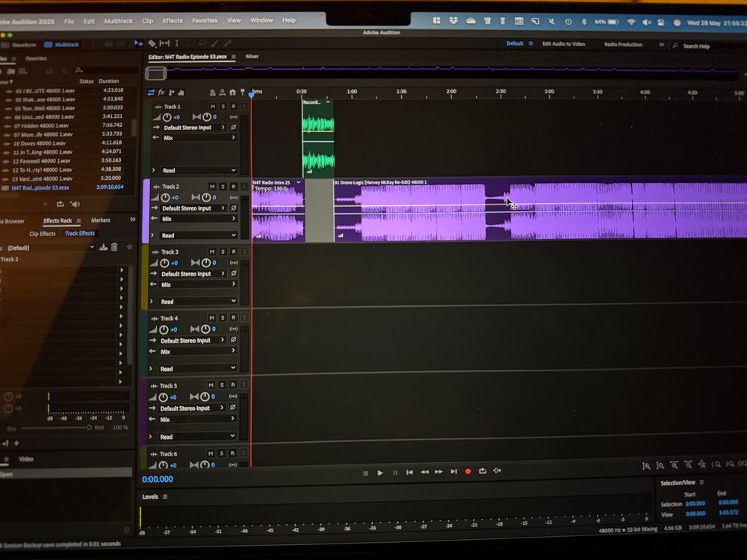747x560 pixels.
Task: Click the Sends icon above tracks
Action: coord(172,93)
